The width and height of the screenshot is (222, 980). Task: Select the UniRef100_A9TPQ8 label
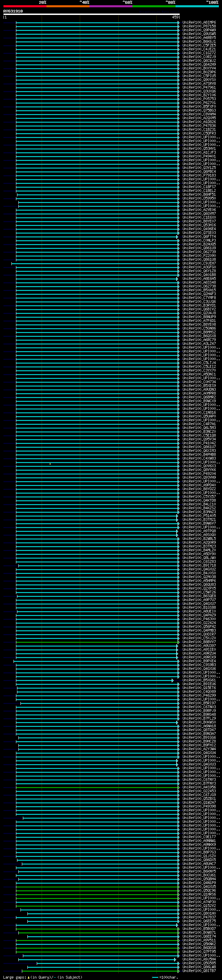coord(199,531)
